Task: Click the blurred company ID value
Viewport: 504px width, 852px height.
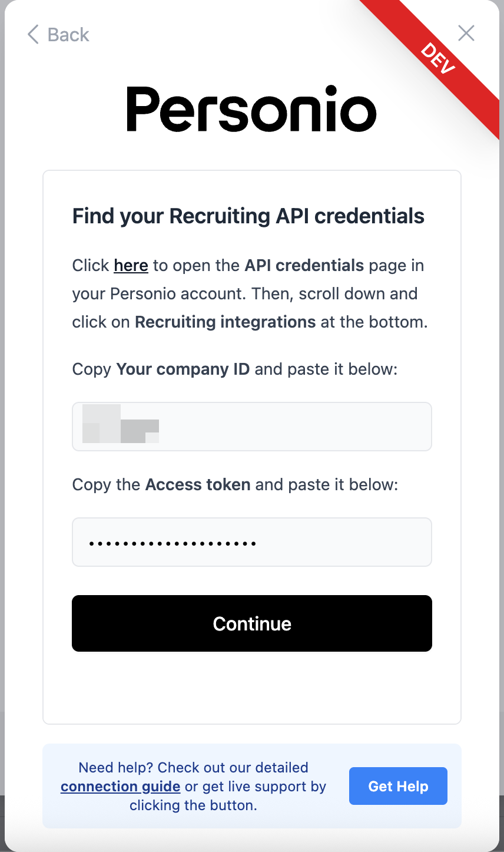Action: click(121, 424)
